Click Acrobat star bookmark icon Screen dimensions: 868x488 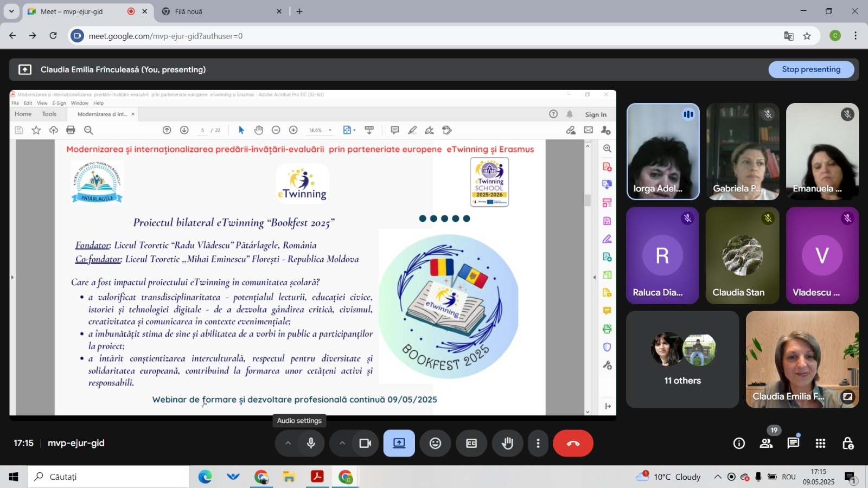coord(36,130)
